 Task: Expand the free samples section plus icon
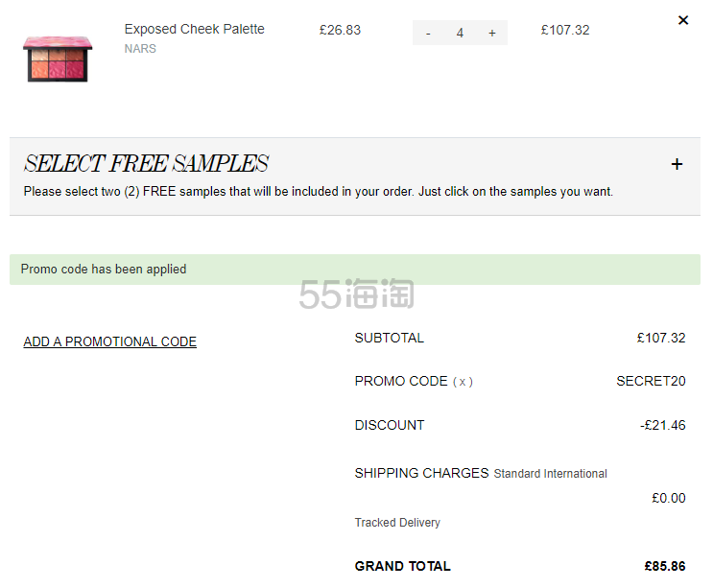[x=677, y=164]
